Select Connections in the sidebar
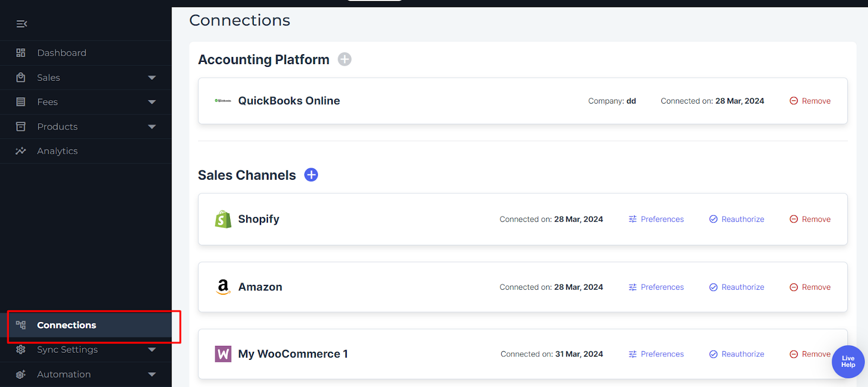 tap(66, 325)
